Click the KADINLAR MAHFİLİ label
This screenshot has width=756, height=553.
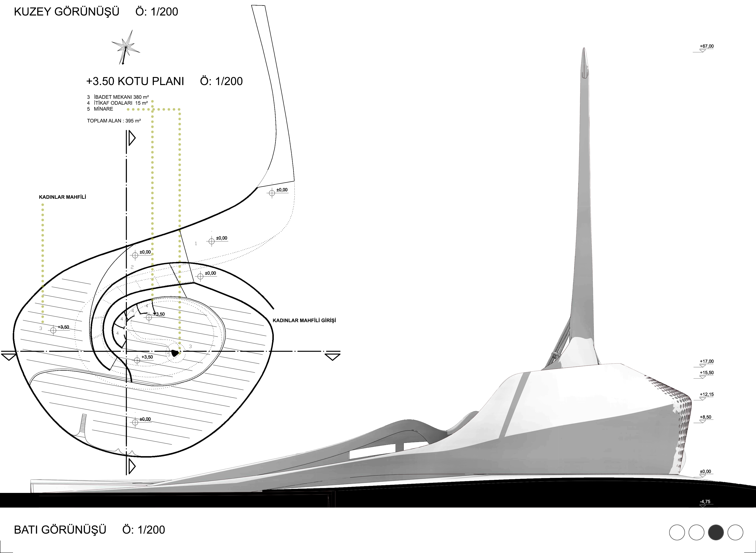[x=62, y=197]
